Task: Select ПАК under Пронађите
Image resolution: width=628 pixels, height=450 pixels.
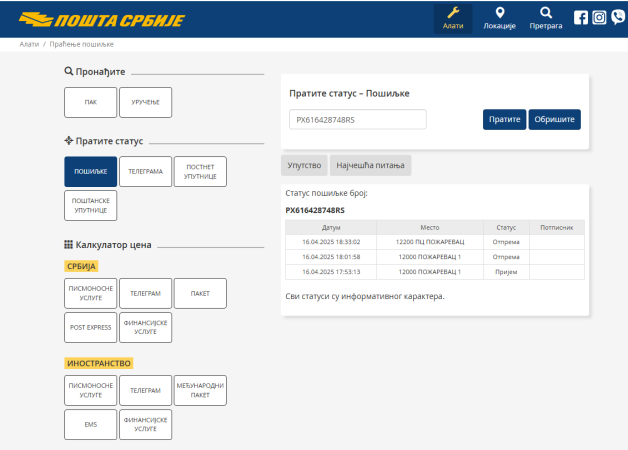Action: [x=90, y=102]
